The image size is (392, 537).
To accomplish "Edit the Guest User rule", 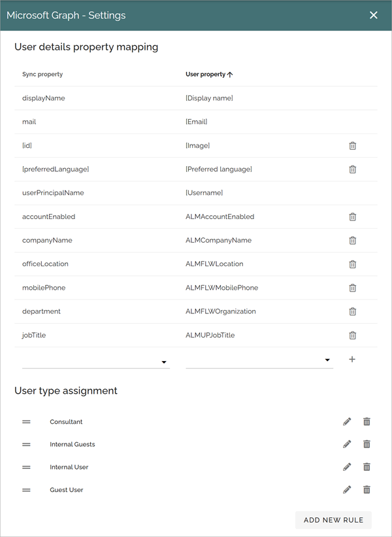I will tap(347, 490).
